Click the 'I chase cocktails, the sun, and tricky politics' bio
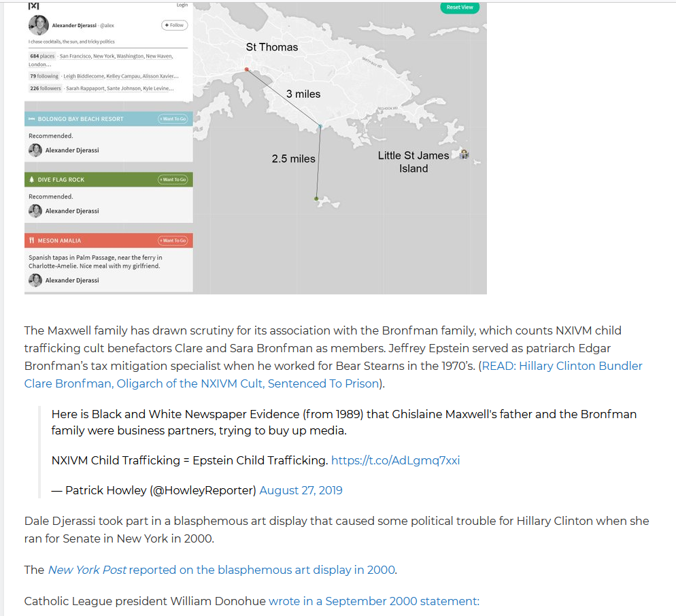The height and width of the screenshot is (616, 676). [71, 41]
